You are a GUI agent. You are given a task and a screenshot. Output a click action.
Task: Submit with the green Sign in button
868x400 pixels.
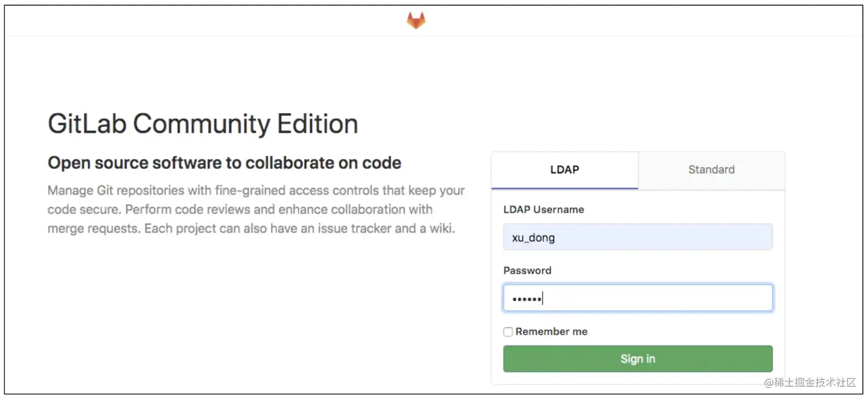(x=638, y=359)
